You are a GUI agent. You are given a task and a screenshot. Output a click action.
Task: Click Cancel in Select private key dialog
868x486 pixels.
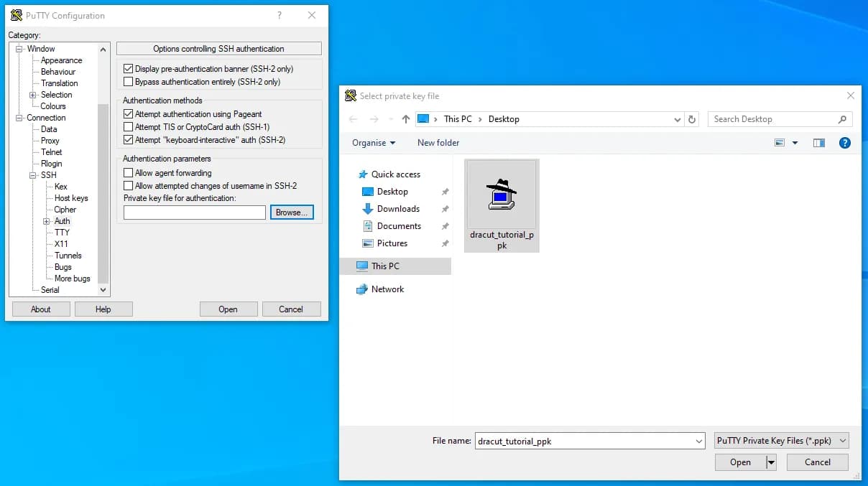pos(818,462)
